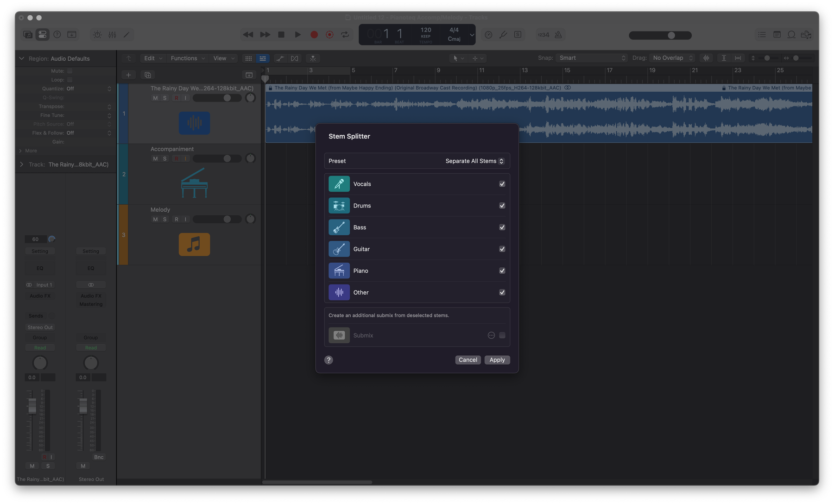Click the Piano stem icon in dialog
Screen dimensions: 834x504
339,271
